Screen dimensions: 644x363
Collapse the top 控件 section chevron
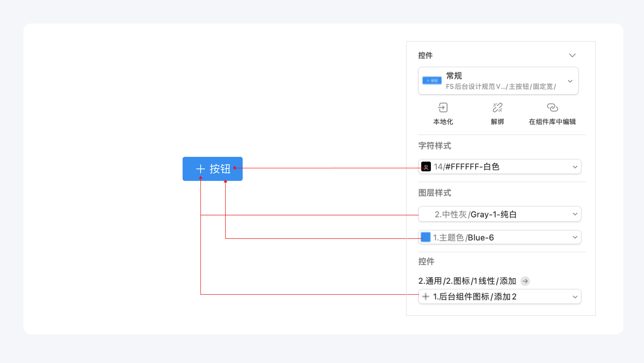point(572,55)
